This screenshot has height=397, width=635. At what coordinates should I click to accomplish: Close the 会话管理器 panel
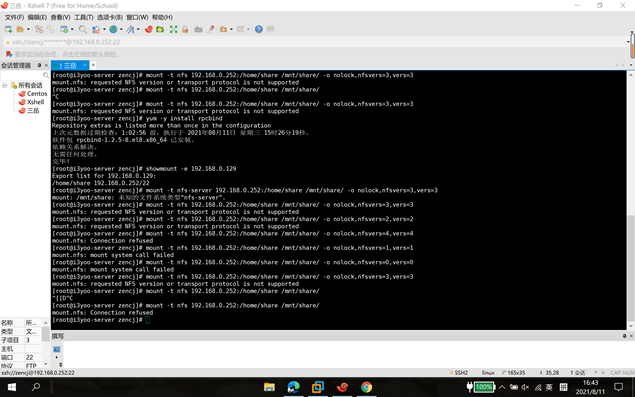(46, 65)
